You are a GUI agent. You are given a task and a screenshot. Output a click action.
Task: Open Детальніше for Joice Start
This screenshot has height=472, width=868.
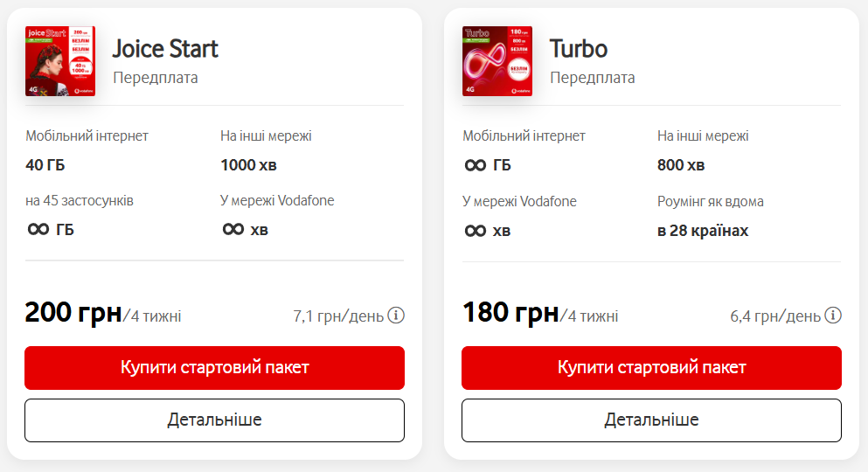[x=214, y=420]
